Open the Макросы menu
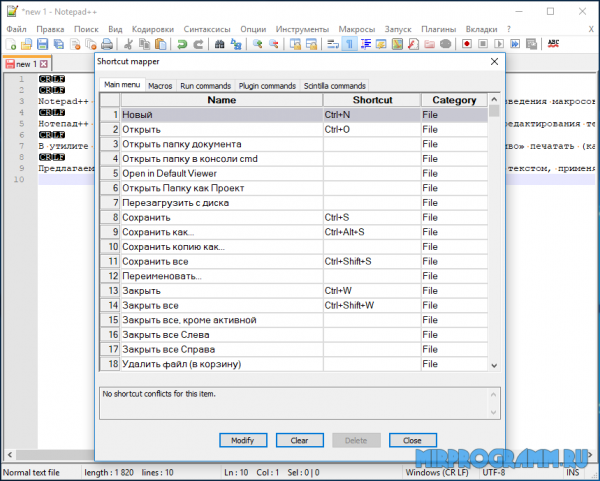This screenshot has width=600, height=481. click(357, 29)
